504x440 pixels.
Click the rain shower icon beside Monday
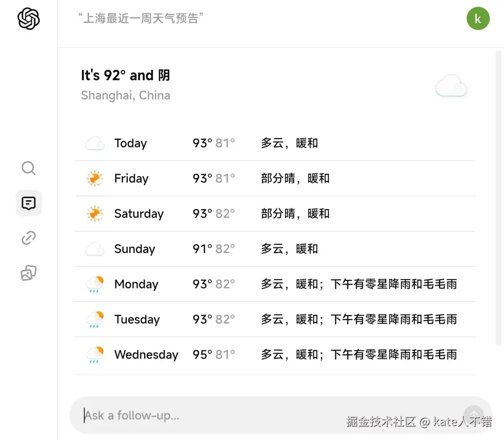coord(95,284)
